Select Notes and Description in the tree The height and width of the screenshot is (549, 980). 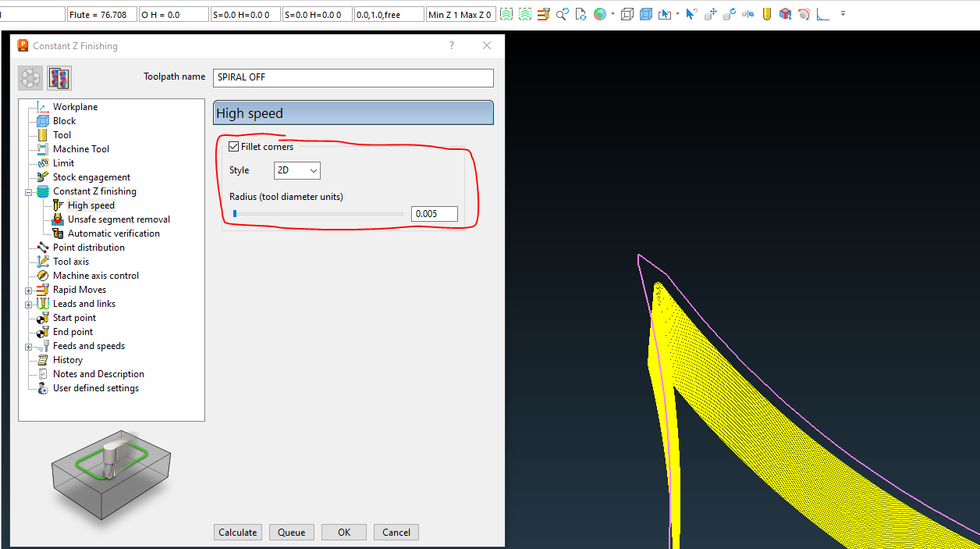[x=98, y=373]
